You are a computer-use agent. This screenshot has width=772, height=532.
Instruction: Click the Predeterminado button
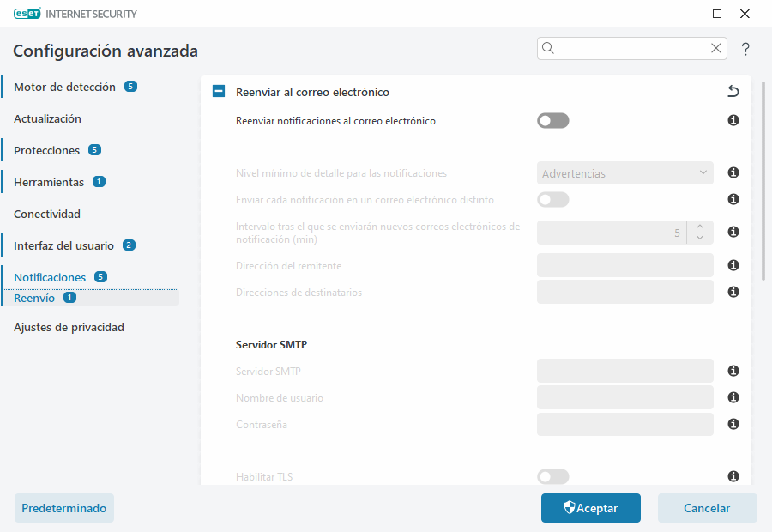tap(63, 508)
